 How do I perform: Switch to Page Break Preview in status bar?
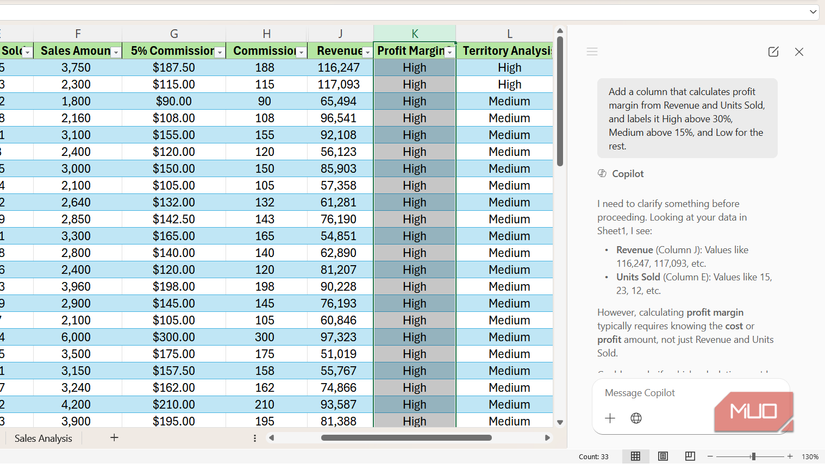pos(690,456)
